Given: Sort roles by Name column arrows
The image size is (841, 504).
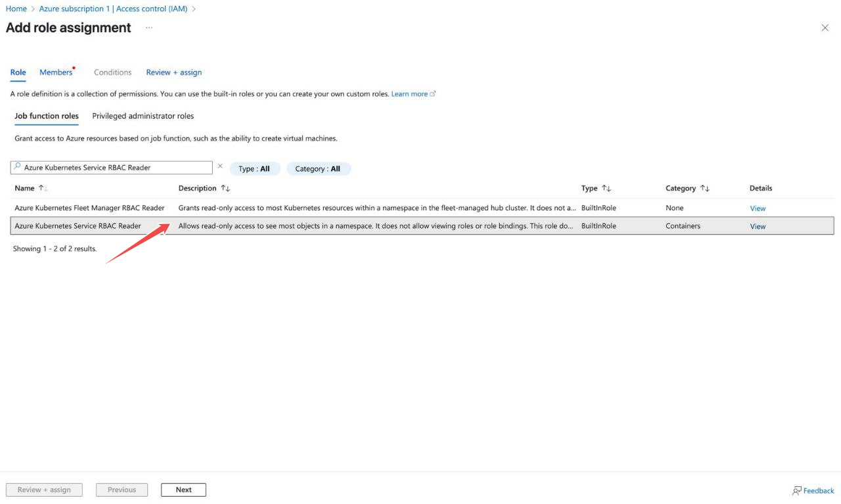Looking at the screenshot, I should point(43,188).
